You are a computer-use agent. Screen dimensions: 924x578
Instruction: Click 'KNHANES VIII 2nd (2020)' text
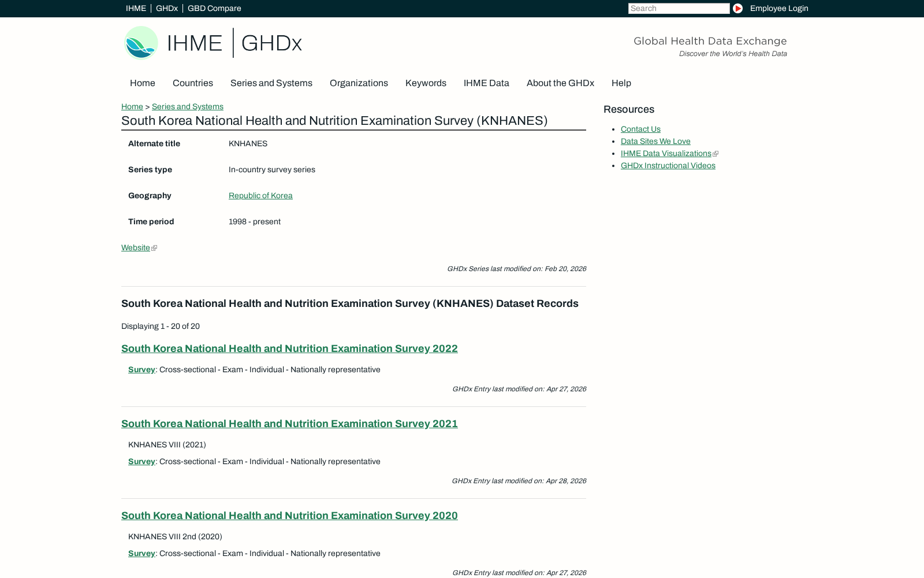(x=175, y=536)
